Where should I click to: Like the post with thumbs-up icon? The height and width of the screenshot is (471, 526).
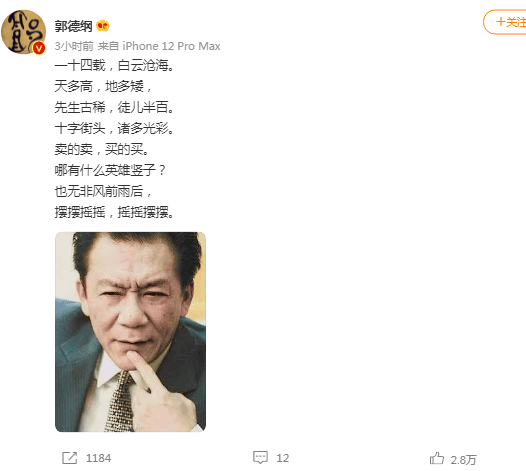(x=437, y=458)
